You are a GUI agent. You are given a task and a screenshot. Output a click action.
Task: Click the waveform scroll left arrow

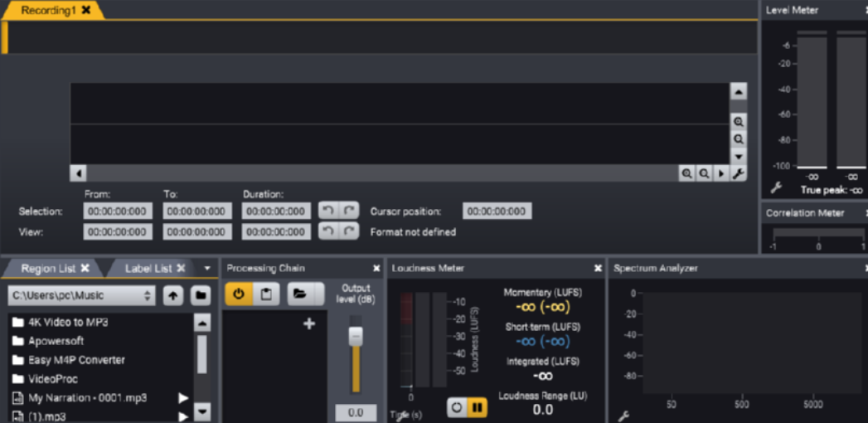(x=78, y=174)
